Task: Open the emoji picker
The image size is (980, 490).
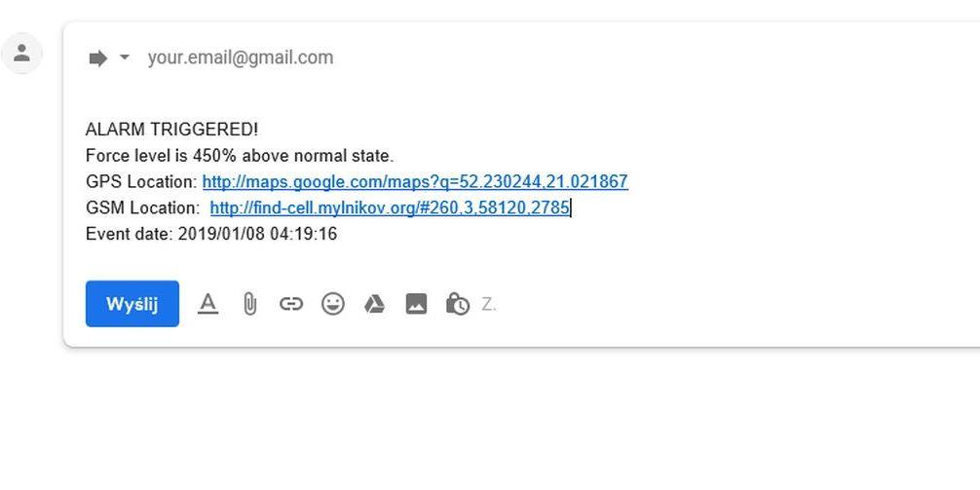Action: coord(332,304)
